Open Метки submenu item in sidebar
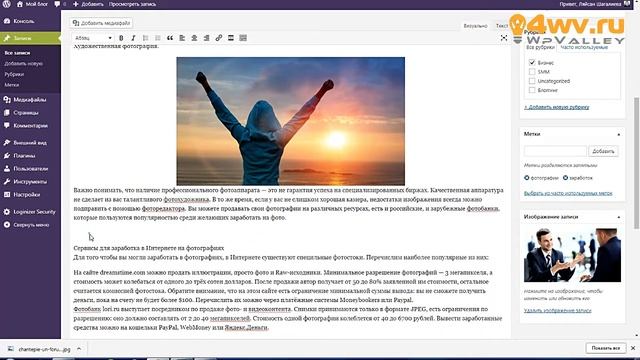Screen dimensions: 640x360 pos(11,85)
